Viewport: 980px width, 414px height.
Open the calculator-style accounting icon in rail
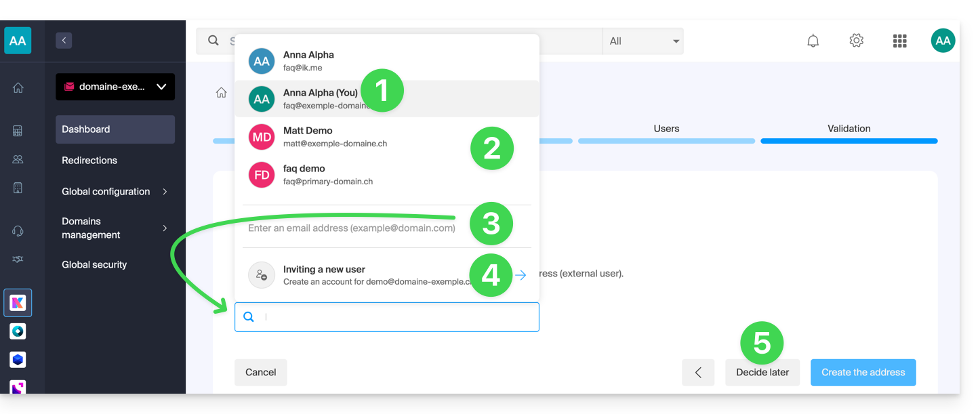pos(18,131)
